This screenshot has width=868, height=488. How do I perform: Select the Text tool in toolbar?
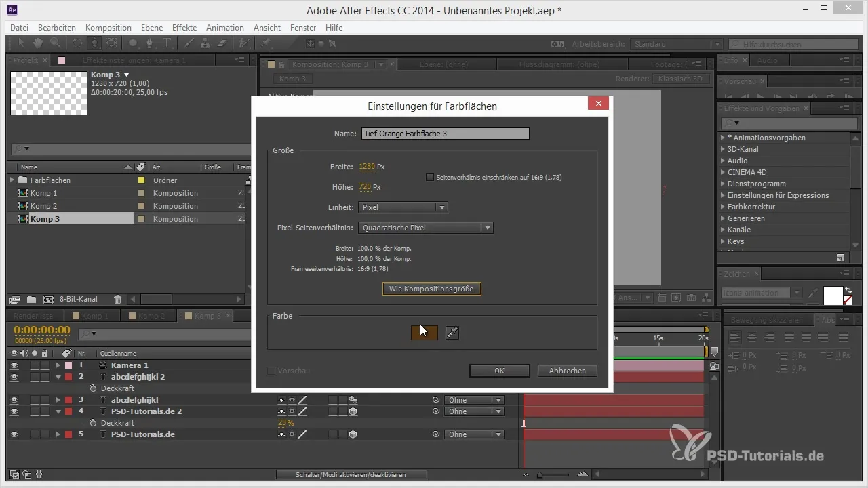tap(167, 43)
